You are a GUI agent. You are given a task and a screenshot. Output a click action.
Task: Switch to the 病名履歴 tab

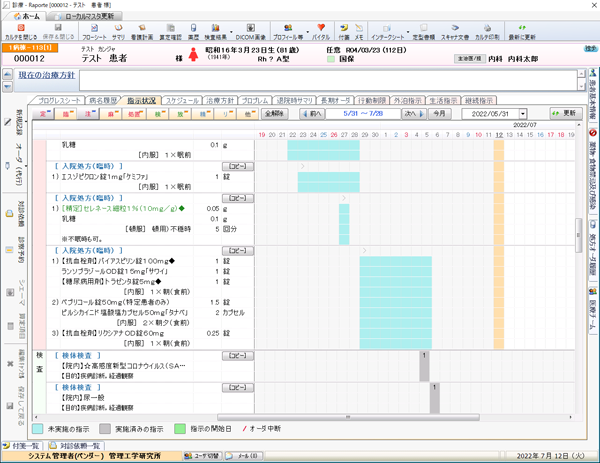tap(103, 101)
